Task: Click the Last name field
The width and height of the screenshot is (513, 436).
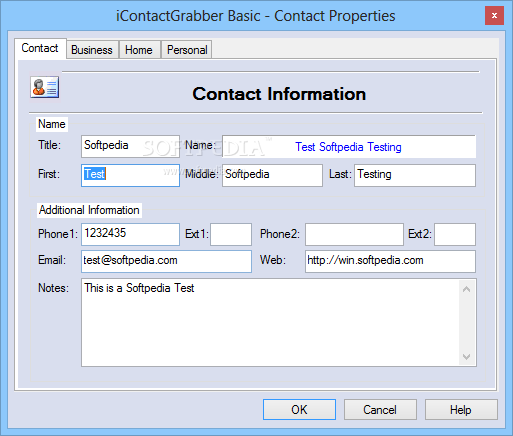Action: point(415,175)
